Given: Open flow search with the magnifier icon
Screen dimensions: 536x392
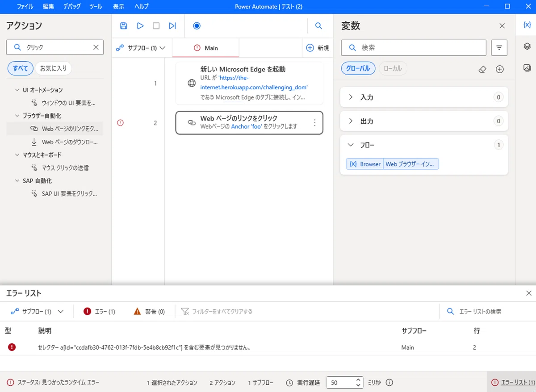Looking at the screenshot, I should 318,26.
